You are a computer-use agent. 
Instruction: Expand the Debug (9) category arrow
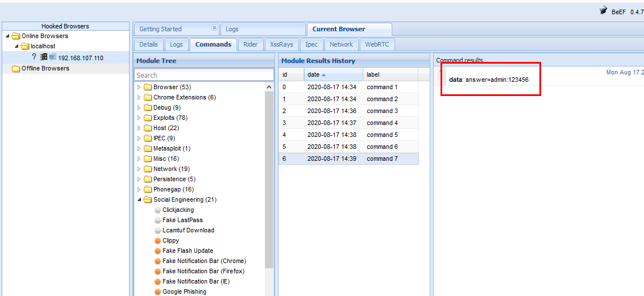coord(139,108)
